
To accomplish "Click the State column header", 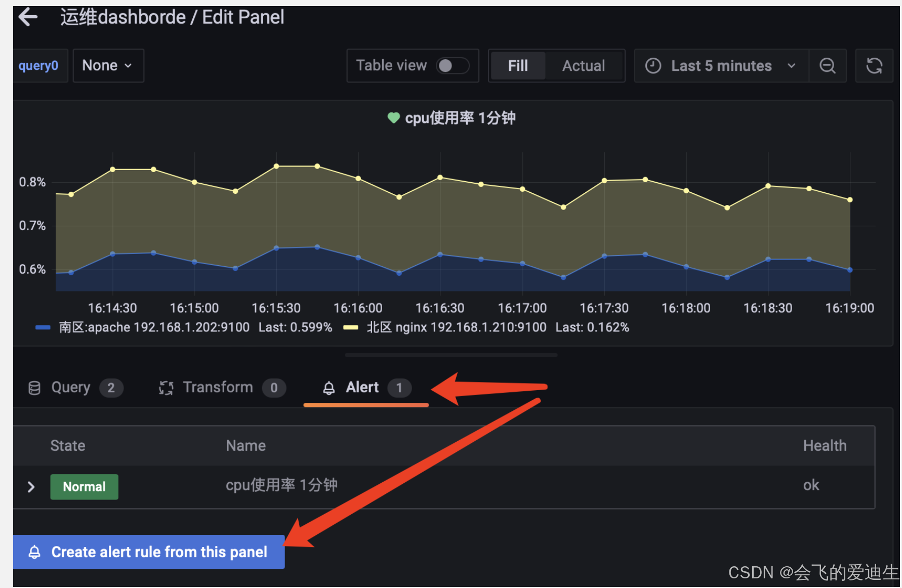I will 68,445.
